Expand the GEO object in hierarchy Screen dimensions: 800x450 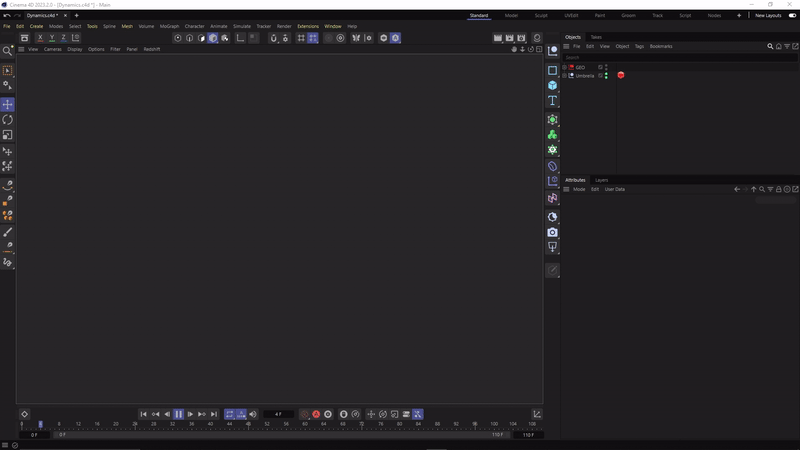tap(564, 67)
